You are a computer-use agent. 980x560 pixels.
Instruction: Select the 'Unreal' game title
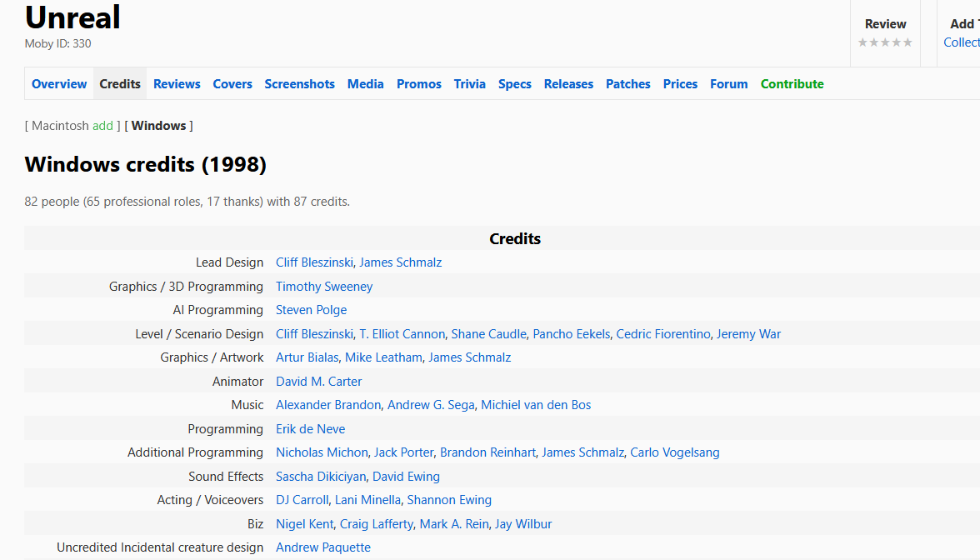[72, 17]
